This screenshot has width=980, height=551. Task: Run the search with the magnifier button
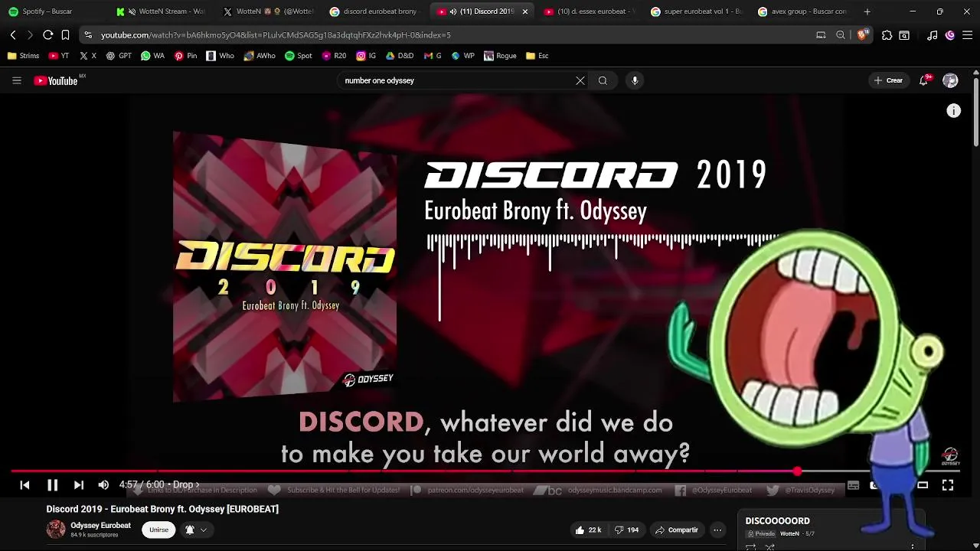click(x=603, y=80)
